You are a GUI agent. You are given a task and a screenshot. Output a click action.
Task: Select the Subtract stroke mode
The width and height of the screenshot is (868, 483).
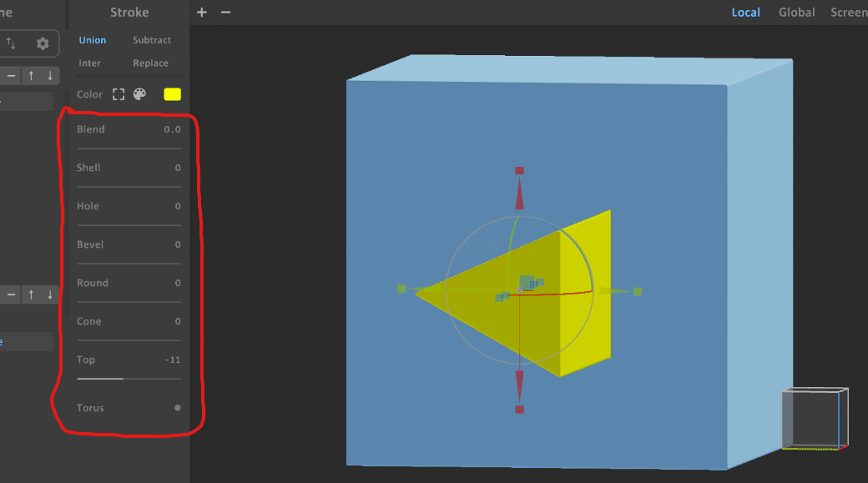[x=152, y=40]
